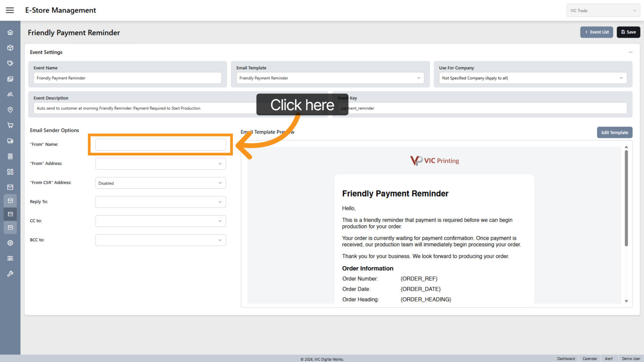644x362 pixels.
Task: Click the "From" Name input field
Action: [x=160, y=144]
